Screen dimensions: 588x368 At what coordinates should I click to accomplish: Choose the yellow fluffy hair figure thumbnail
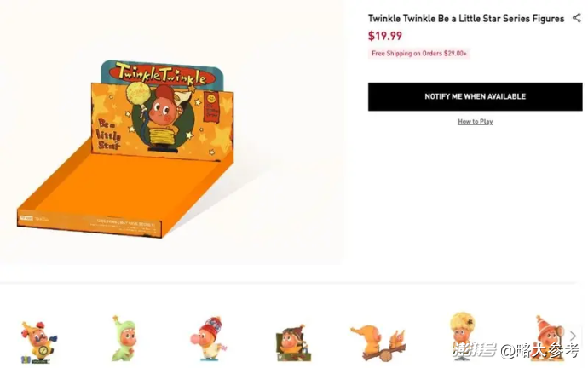pyautogui.click(x=463, y=336)
